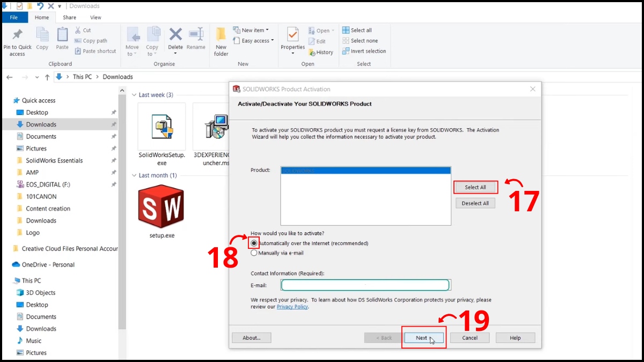This screenshot has width=644, height=362.
Task: Open Quick access in navigation pane
Action: 33,100
